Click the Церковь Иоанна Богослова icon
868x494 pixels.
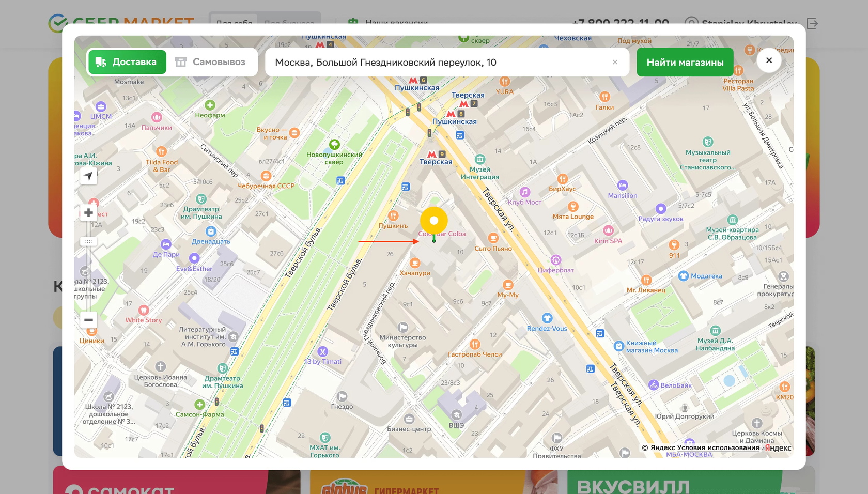click(x=161, y=367)
